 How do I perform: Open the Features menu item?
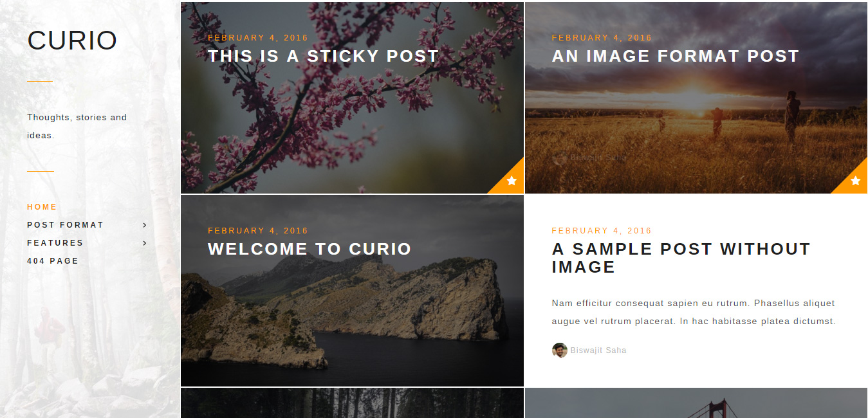tap(55, 243)
